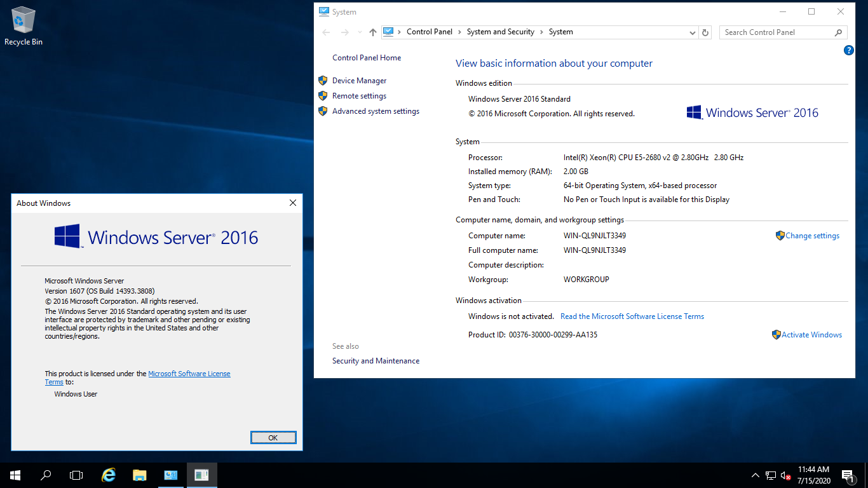This screenshot has height=488, width=868.
Task: Click shield icon beside Advanced system settings
Action: [x=322, y=111]
